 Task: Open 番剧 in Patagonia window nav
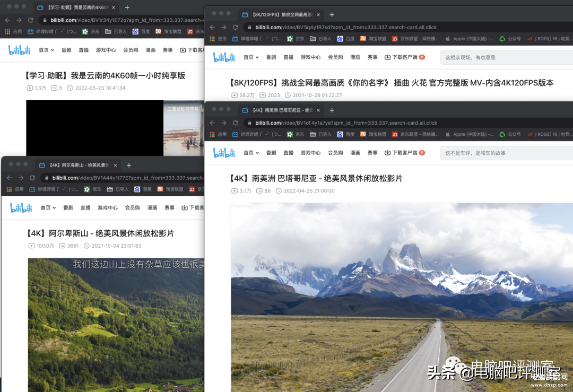[x=271, y=153]
